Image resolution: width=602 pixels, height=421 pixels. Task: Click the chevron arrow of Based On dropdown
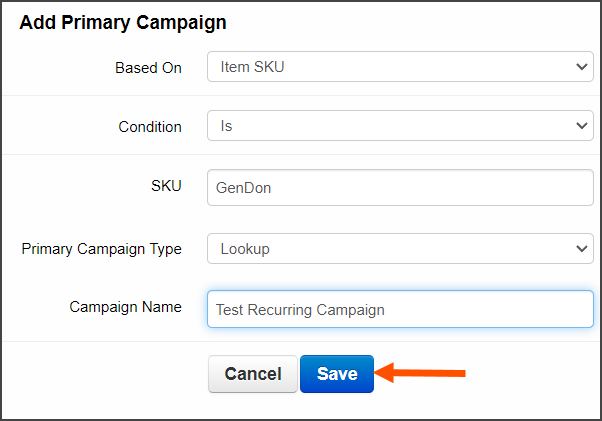click(582, 67)
